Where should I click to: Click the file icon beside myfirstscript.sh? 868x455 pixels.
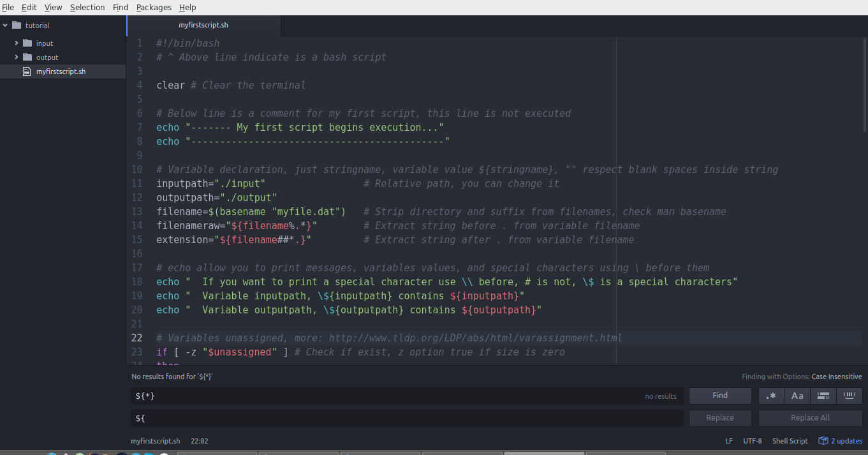click(x=26, y=71)
